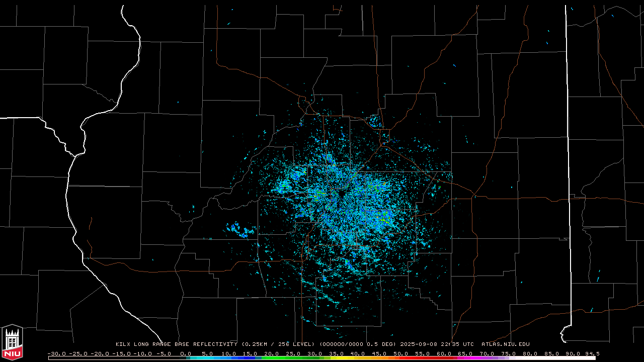The height and width of the screenshot is (362, 644).
Task: Click the 65.0 scale label
Action: (465, 353)
